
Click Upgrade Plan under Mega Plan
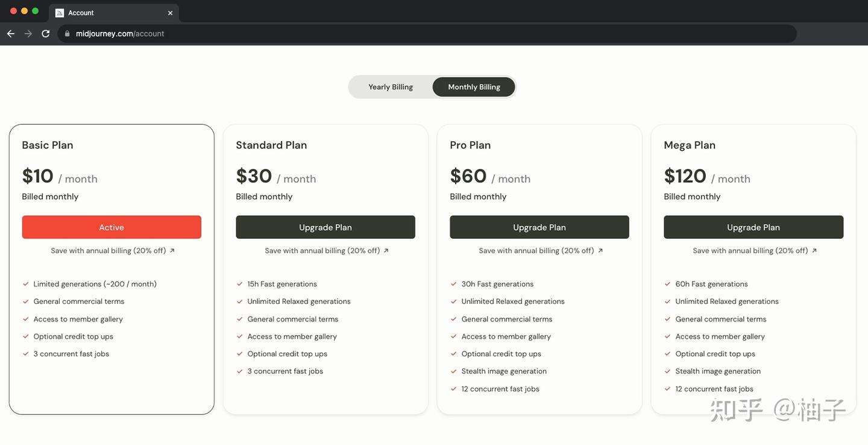click(x=753, y=227)
